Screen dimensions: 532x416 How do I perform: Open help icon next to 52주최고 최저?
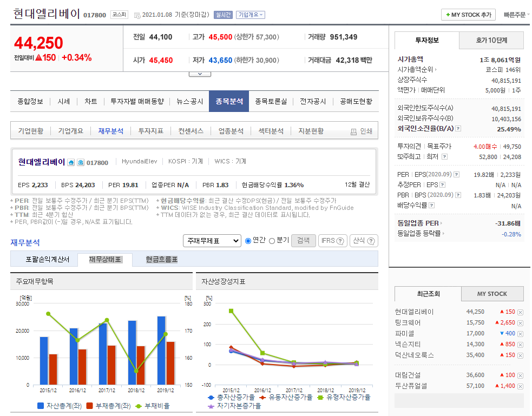(444, 157)
